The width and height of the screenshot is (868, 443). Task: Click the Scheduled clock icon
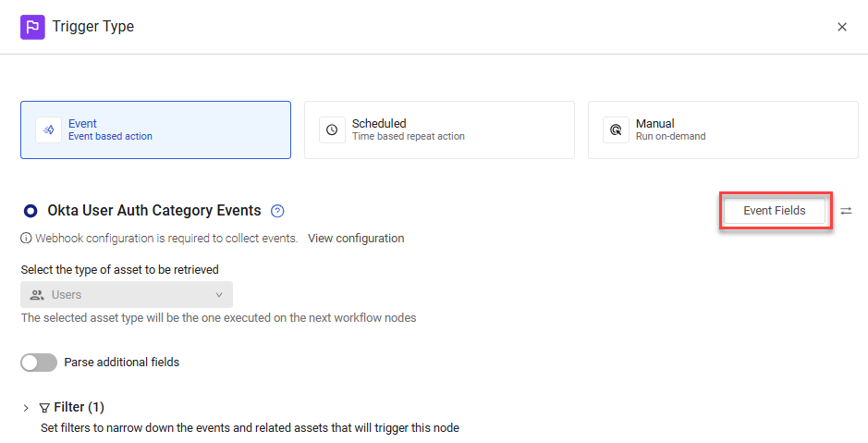click(x=332, y=130)
